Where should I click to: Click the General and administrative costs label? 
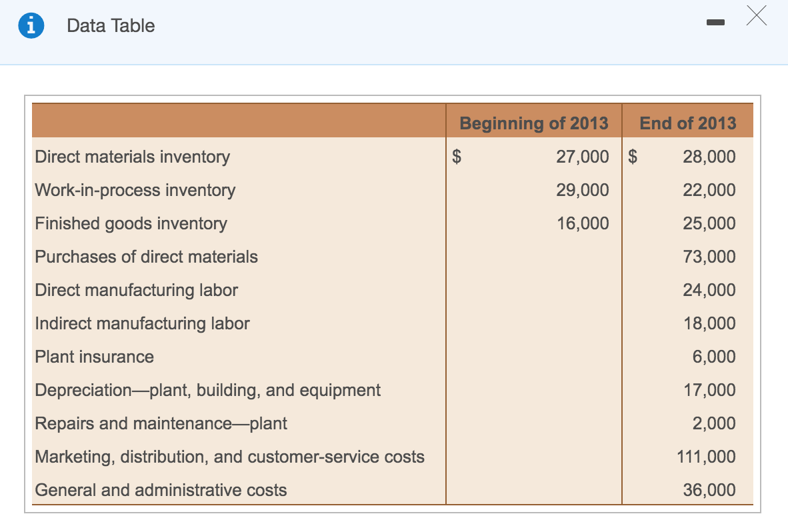coord(159,490)
